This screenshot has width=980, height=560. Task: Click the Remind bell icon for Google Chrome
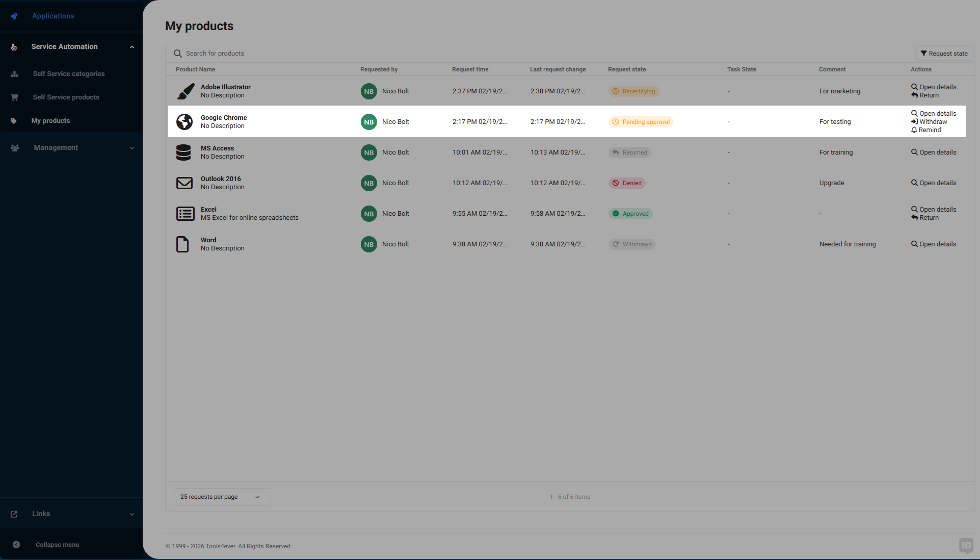coord(914,130)
